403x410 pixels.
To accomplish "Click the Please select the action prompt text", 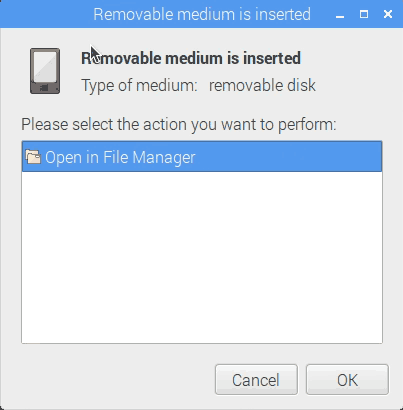I will click(179, 125).
